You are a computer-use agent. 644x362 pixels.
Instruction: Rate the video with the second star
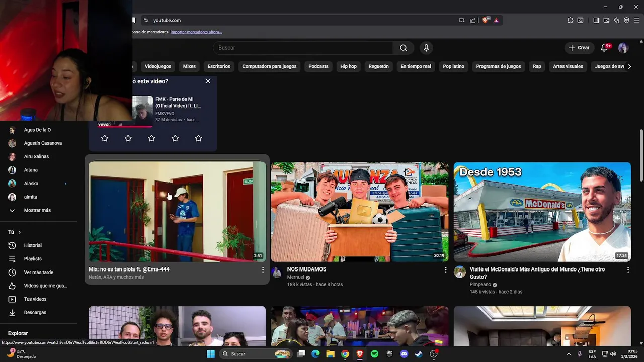(128, 138)
